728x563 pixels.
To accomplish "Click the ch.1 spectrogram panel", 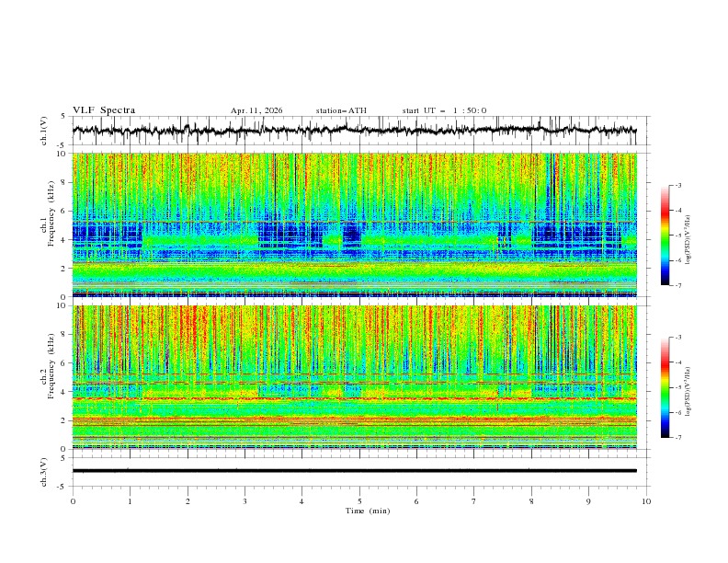I will click(354, 224).
